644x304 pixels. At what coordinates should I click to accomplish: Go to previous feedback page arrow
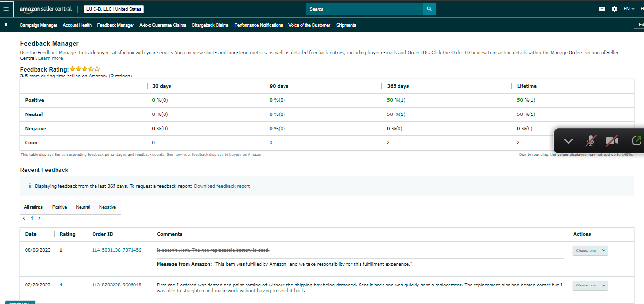pos(24,218)
